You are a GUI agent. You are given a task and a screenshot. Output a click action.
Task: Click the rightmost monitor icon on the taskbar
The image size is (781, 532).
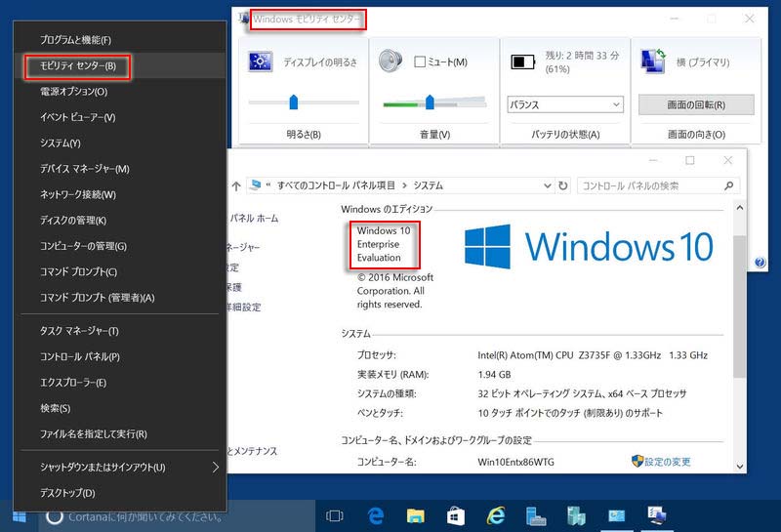pyautogui.click(x=656, y=515)
